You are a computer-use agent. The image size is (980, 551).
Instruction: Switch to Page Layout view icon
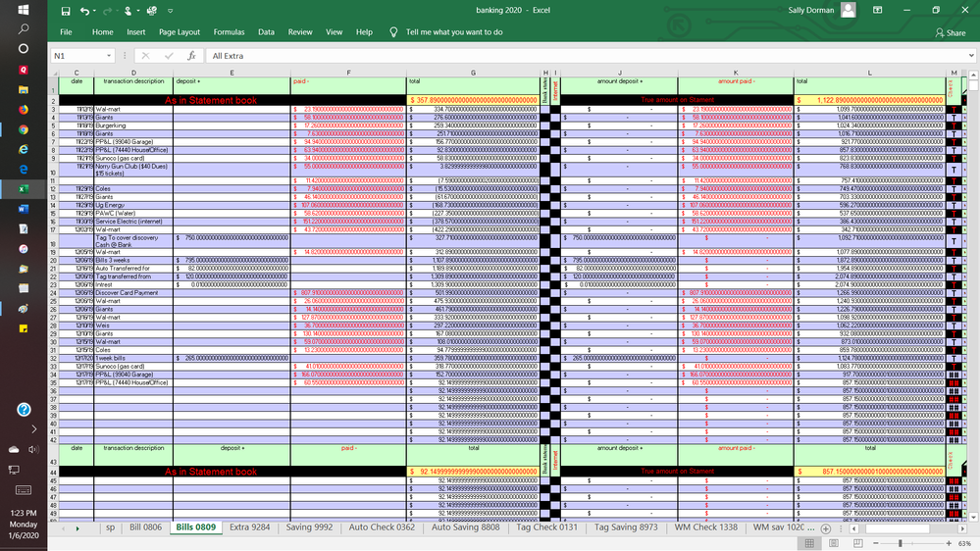point(834,543)
